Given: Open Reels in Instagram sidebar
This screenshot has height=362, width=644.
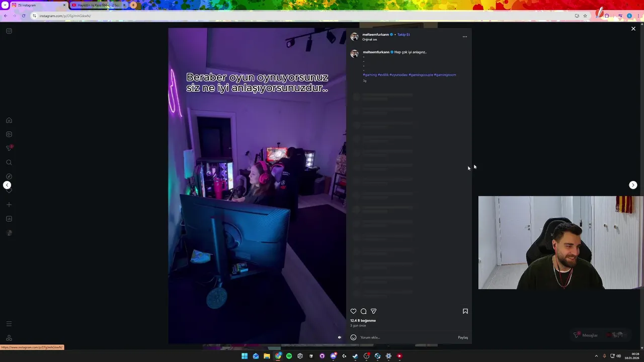Looking at the screenshot, I should pyautogui.click(x=9, y=134).
